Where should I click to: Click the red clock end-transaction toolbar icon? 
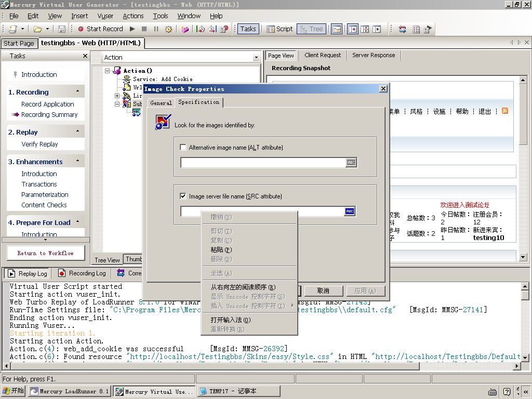[x=212, y=29]
